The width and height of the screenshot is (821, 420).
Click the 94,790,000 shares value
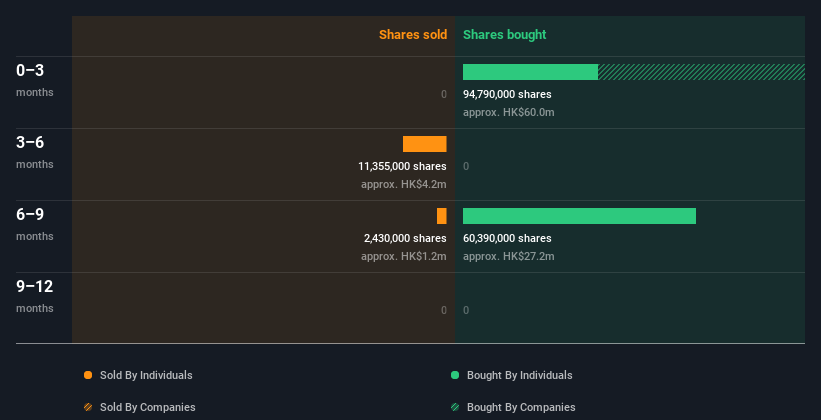pyautogui.click(x=507, y=94)
